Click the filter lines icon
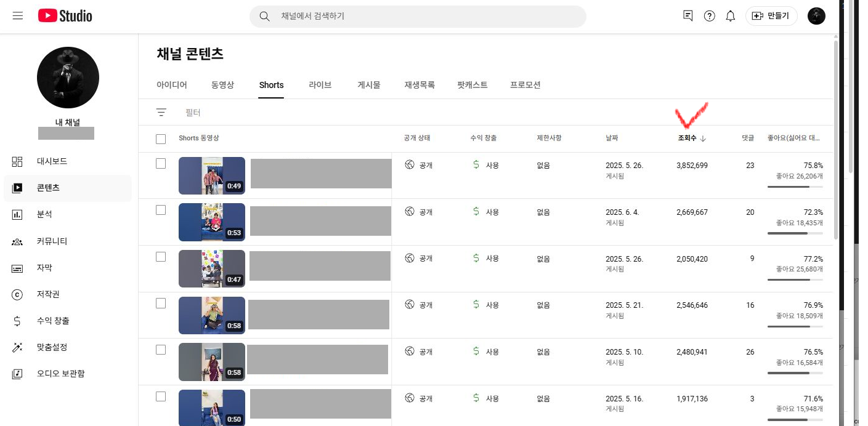Screen dimensions: 868x426 coord(161,113)
